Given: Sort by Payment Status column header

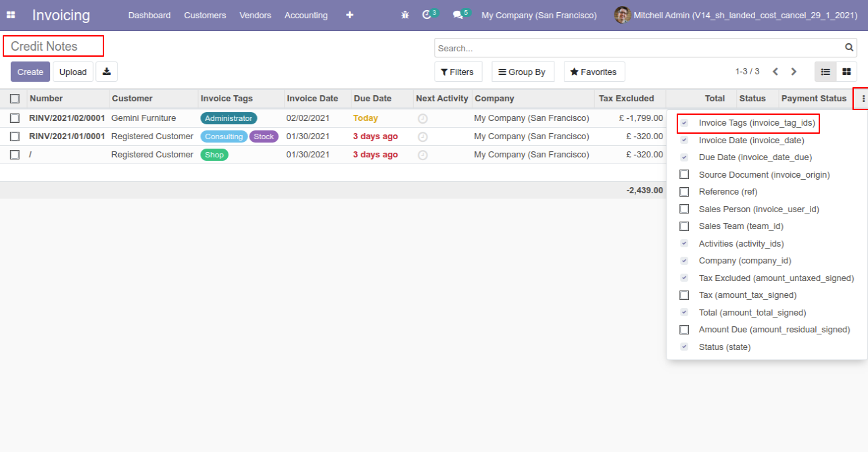Looking at the screenshot, I should [x=814, y=99].
